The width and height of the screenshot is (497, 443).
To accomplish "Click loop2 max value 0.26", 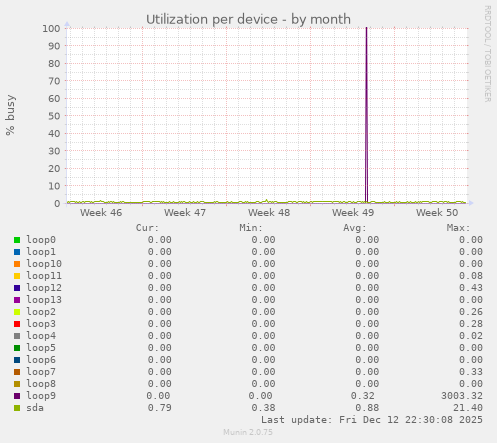I will (x=471, y=312).
